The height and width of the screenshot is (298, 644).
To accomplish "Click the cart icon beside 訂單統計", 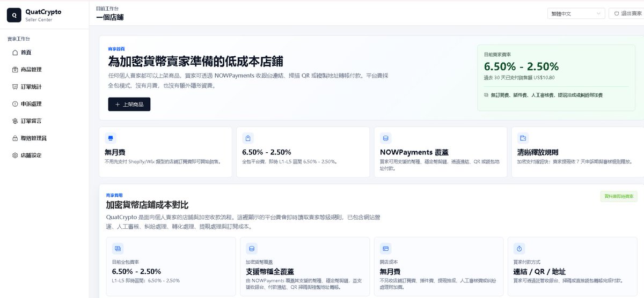I will pos(15,86).
